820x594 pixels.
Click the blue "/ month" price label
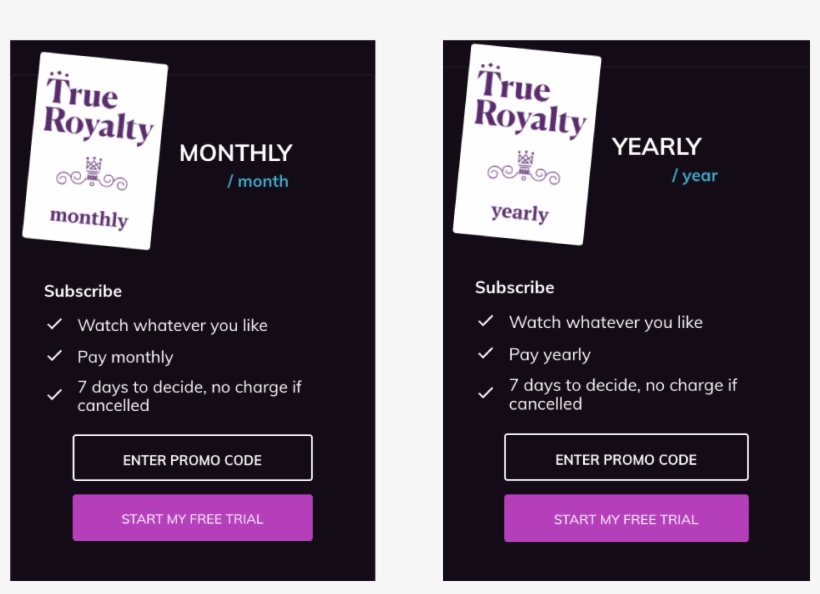pos(258,181)
